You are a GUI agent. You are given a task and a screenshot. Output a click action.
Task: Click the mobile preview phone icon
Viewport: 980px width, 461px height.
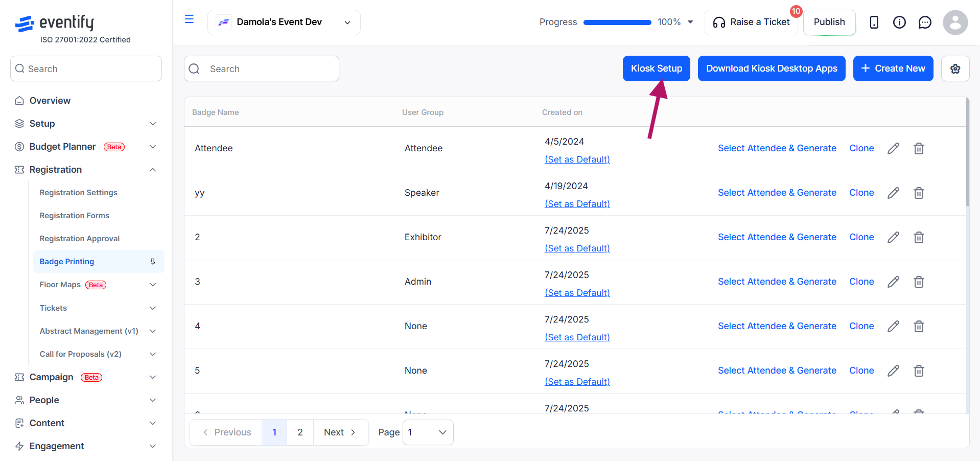pyautogui.click(x=874, y=22)
